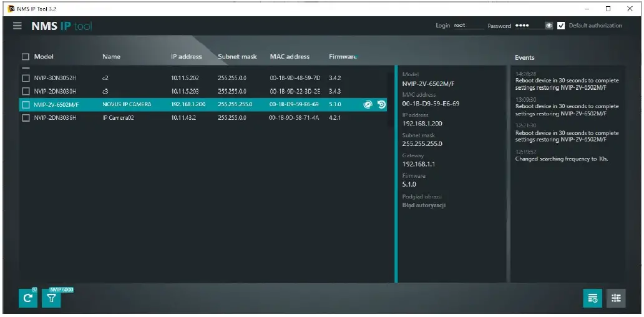
Task: Click restore settings icon in highlighted row
Action: pos(381,105)
